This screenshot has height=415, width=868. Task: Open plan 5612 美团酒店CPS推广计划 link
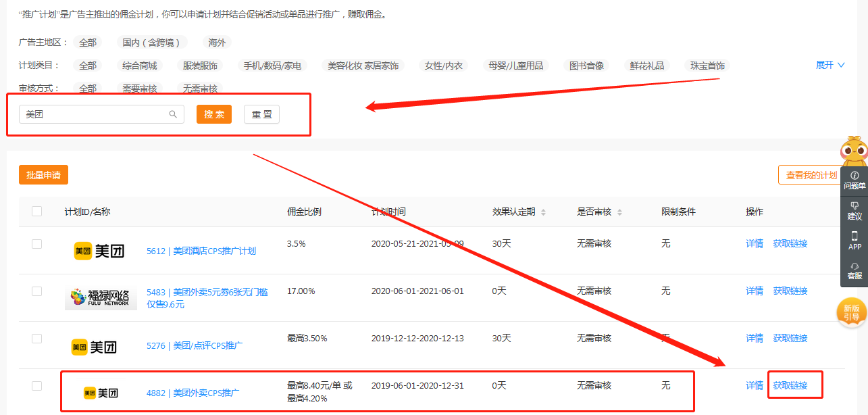201,251
